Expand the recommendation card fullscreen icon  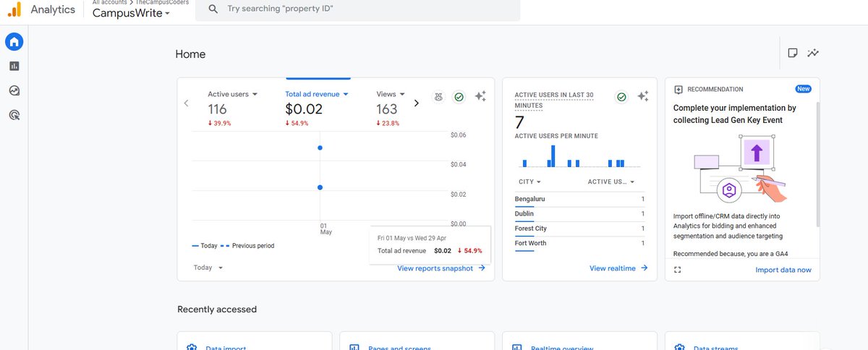pyautogui.click(x=678, y=270)
